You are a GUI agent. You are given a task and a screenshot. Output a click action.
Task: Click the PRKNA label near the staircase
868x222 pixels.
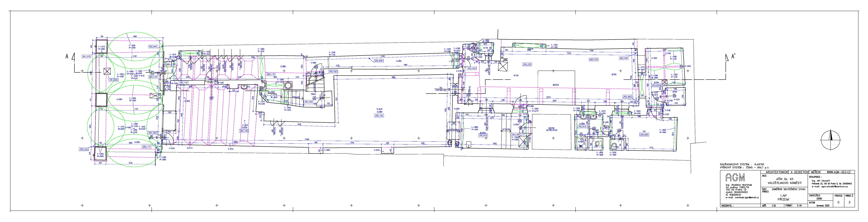(x=313, y=94)
